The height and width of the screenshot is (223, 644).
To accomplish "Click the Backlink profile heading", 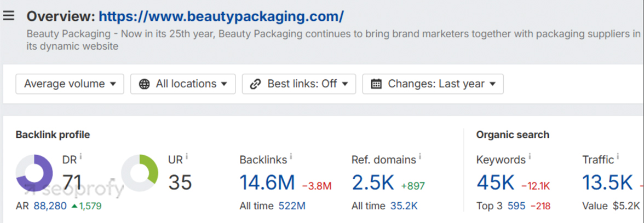I will click(x=53, y=134).
